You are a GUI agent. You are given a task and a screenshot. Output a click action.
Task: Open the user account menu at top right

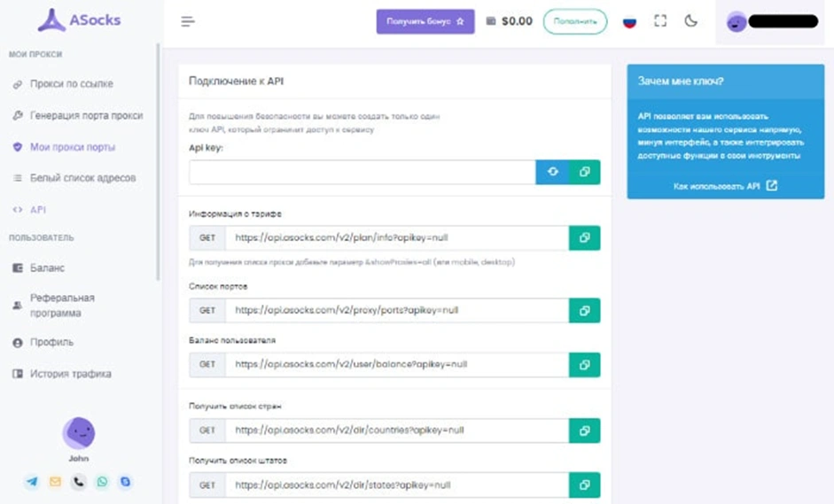772,21
